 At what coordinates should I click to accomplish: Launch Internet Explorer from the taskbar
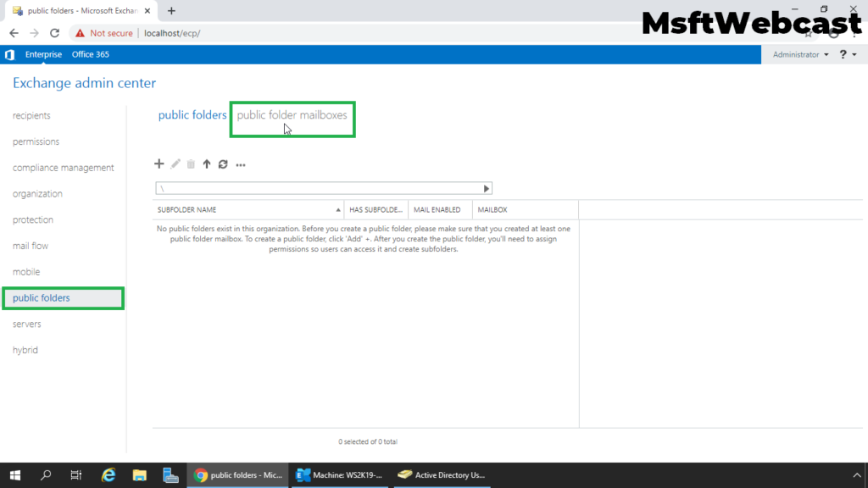tap(108, 474)
